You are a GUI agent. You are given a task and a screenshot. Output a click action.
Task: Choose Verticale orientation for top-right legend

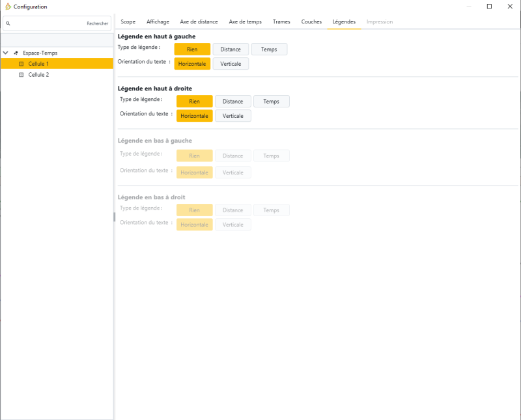click(x=232, y=116)
